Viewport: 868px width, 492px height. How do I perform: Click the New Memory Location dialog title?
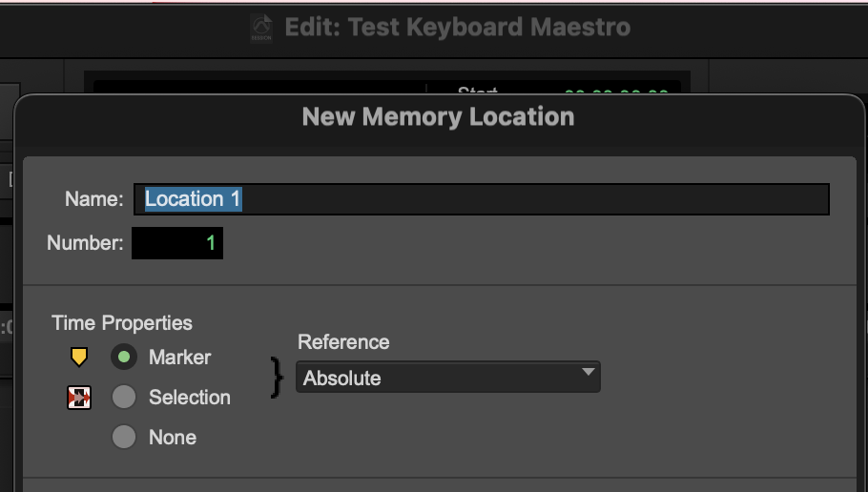pos(438,117)
